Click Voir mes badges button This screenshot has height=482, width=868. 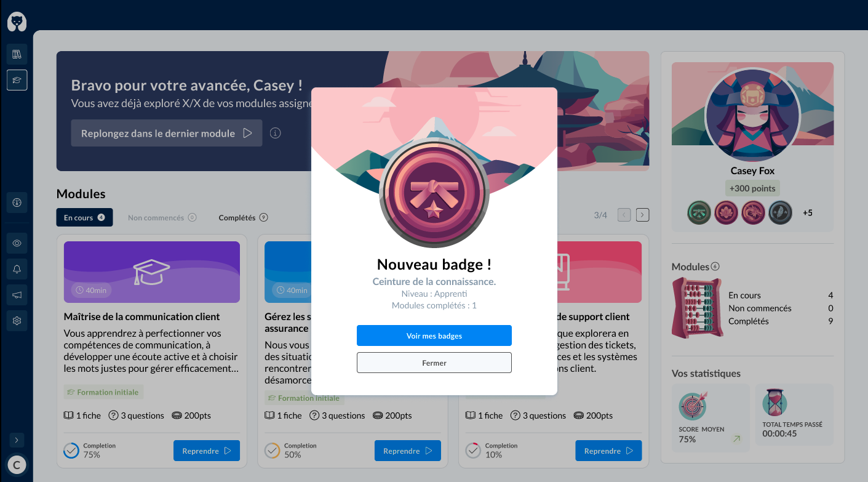(x=434, y=335)
